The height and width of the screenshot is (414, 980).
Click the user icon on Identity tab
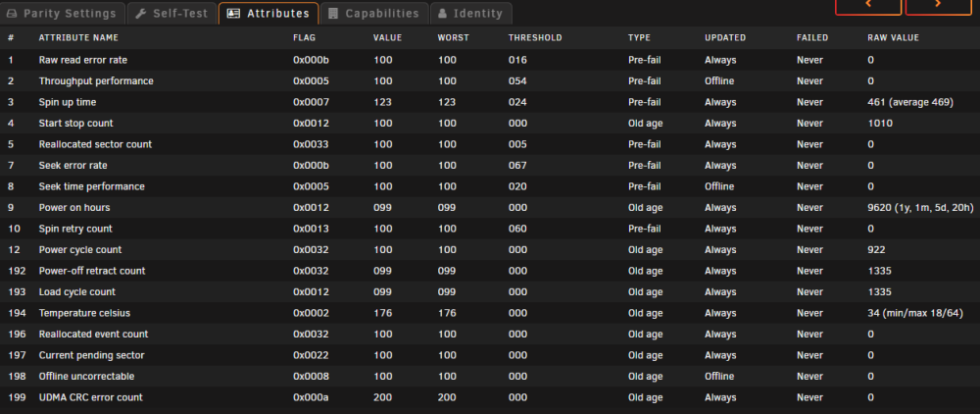coord(443,13)
